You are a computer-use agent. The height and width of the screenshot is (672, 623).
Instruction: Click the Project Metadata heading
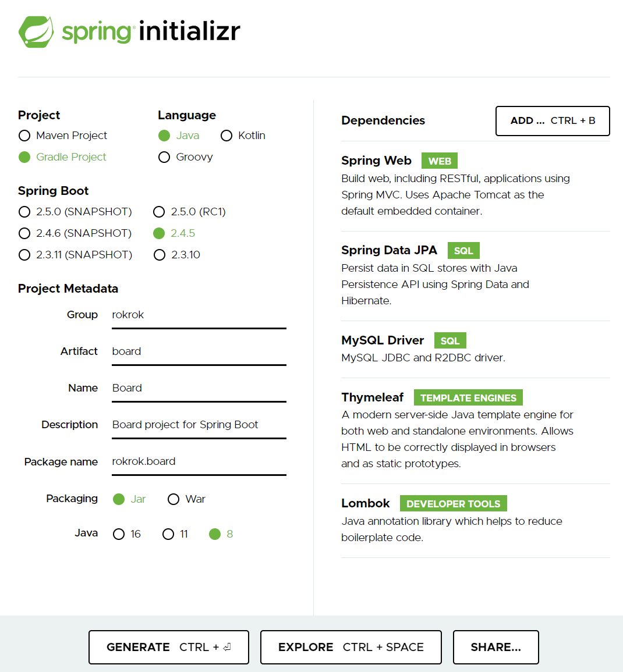point(68,289)
